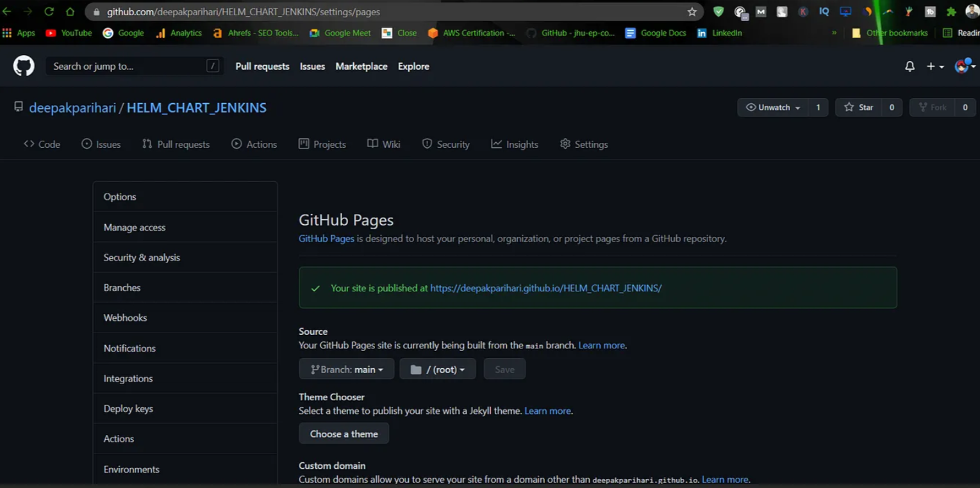Open the YouTube bookmark
This screenshot has height=488, width=980.
(x=69, y=33)
